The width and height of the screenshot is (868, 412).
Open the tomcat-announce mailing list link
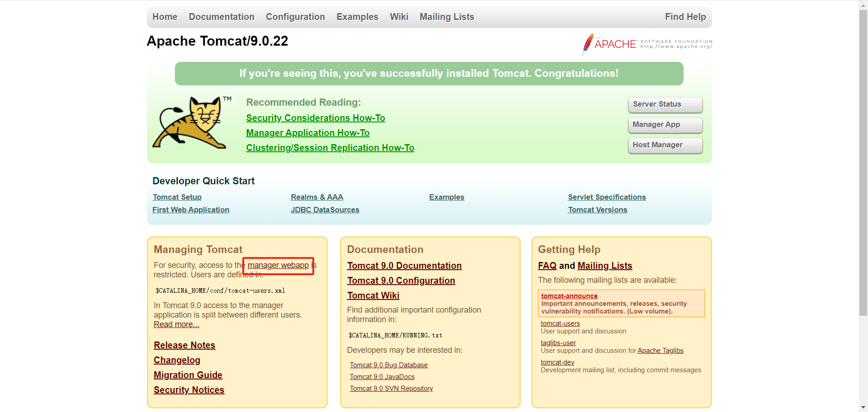point(569,296)
